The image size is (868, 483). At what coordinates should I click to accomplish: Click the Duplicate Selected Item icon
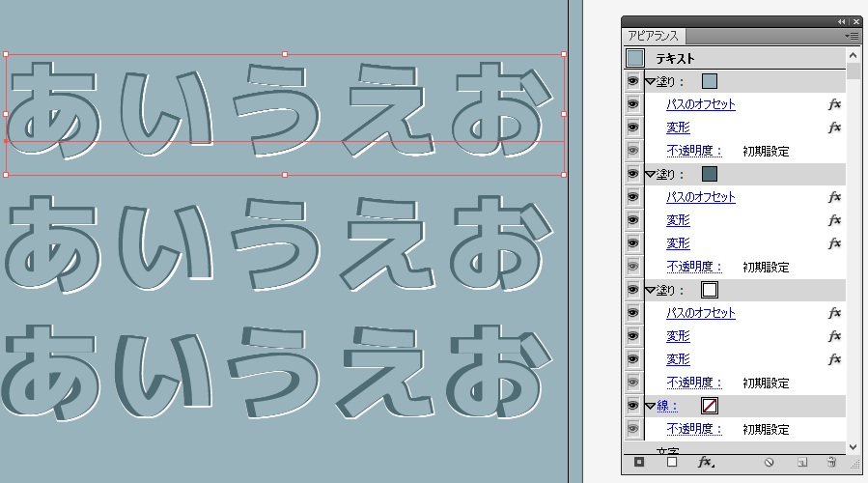[801, 463]
